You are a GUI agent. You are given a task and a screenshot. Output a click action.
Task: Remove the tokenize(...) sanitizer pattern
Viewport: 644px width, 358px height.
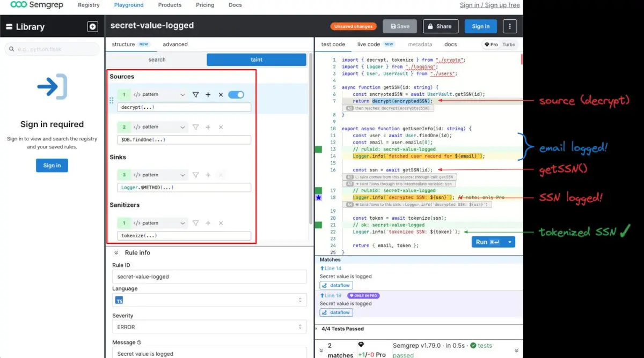[x=221, y=223]
